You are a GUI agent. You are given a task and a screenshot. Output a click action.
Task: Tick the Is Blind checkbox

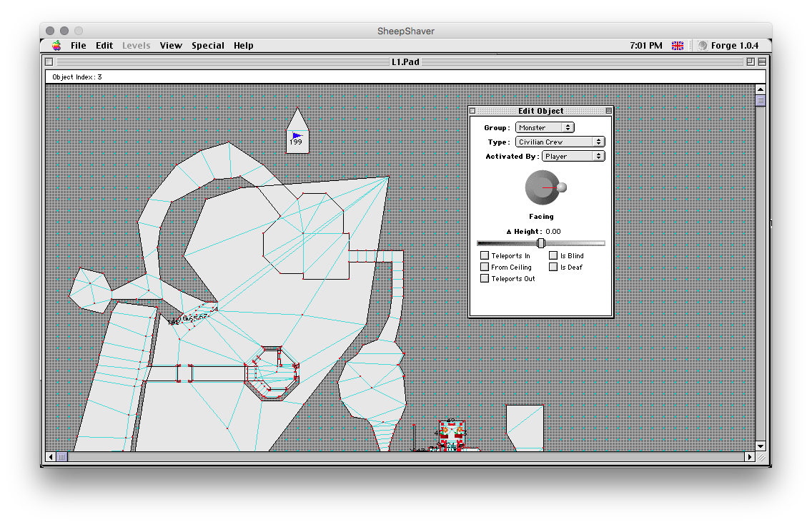[553, 255]
